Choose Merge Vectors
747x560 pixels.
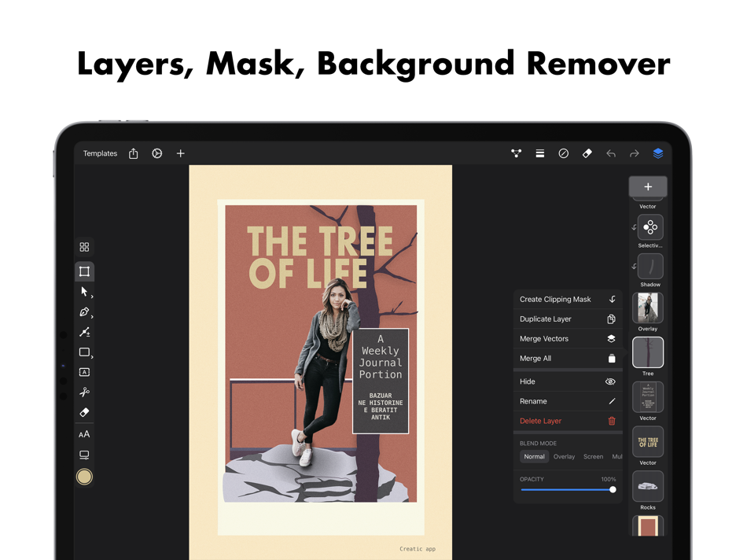[568, 339]
